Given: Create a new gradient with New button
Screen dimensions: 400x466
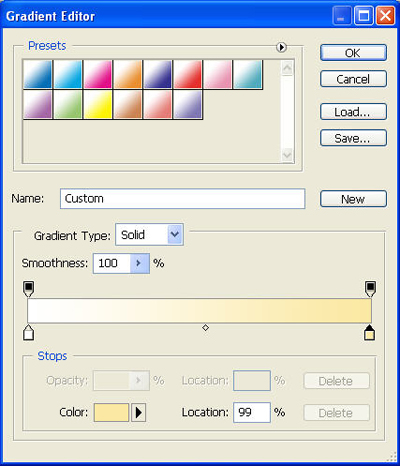Looking at the screenshot, I should pyautogui.click(x=353, y=199).
